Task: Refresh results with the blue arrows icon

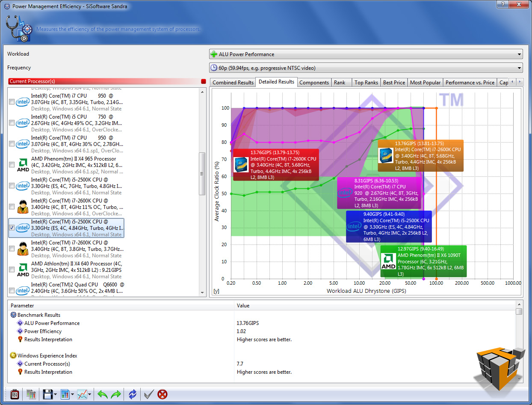Action: click(133, 394)
